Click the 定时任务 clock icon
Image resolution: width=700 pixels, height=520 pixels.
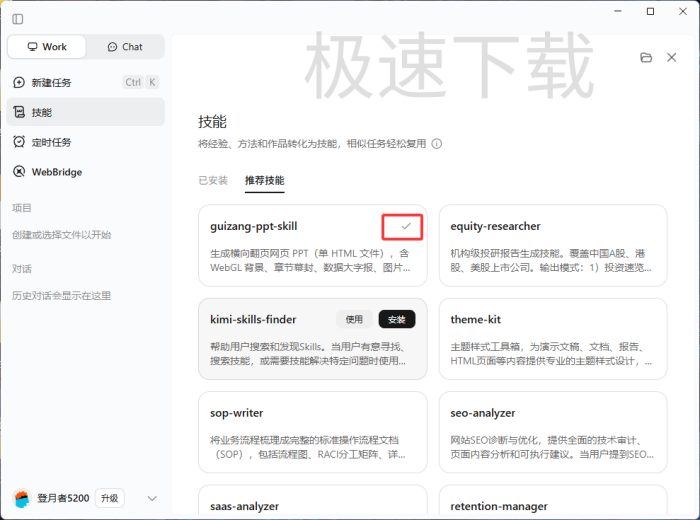click(x=19, y=142)
